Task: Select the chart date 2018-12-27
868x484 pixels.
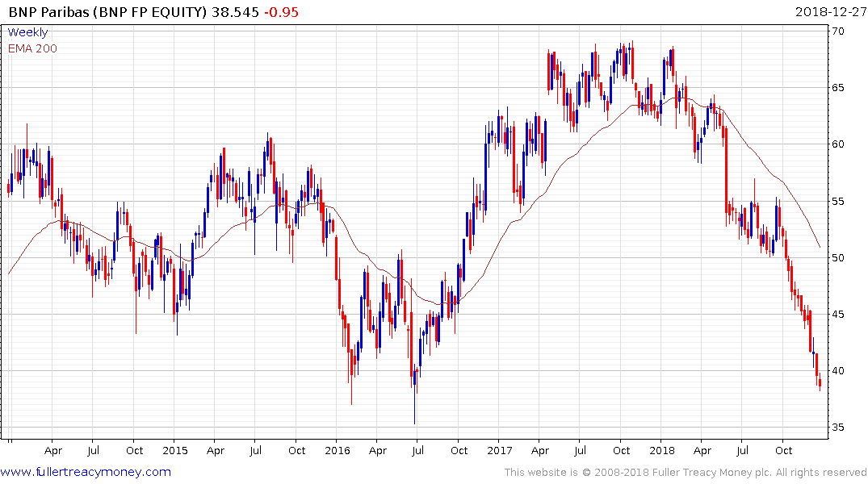Action: click(x=831, y=12)
